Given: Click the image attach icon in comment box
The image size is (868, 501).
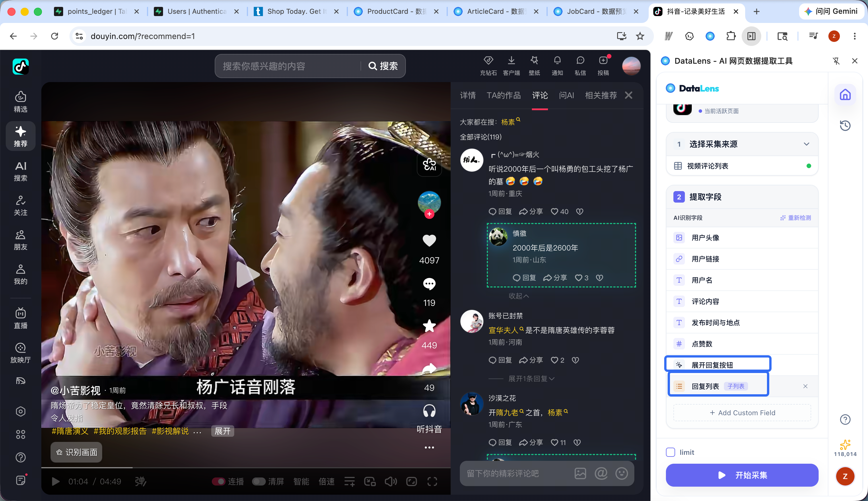Looking at the screenshot, I should 580,473.
